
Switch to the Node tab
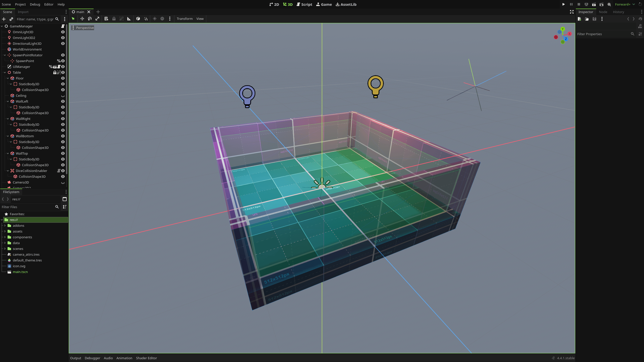click(x=603, y=12)
